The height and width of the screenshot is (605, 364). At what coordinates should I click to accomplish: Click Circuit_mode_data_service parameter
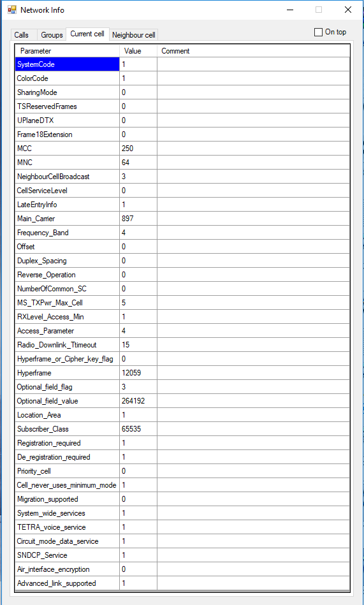coord(67,541)
